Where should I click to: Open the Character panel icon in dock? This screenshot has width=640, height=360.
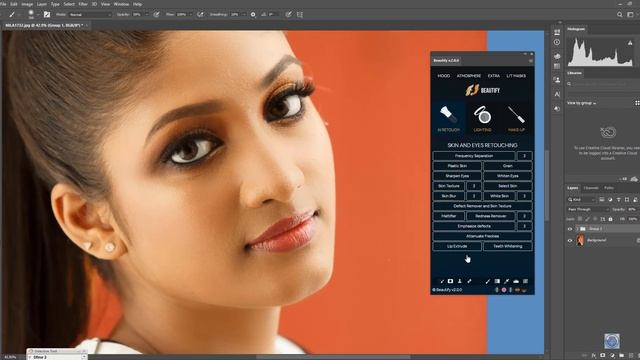click(557, 94)
